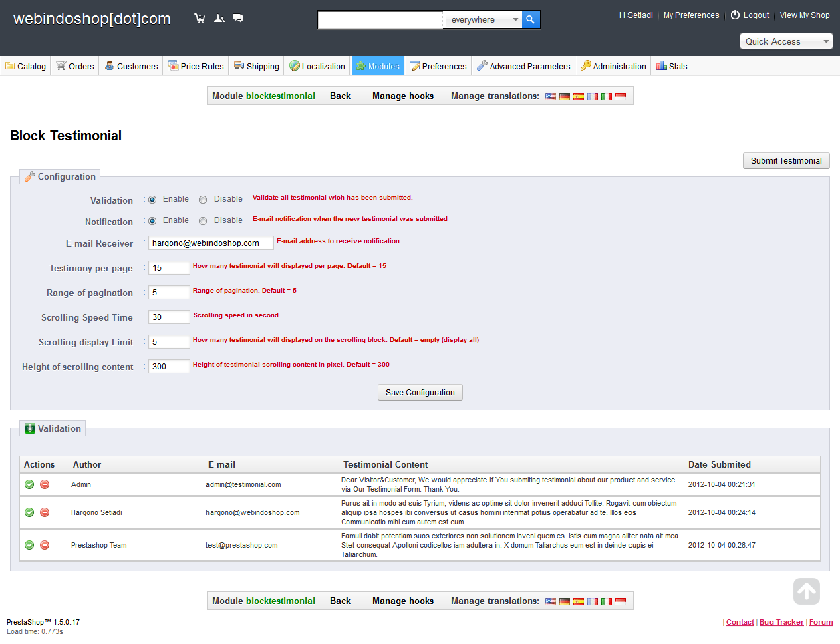Open the Orders menu tab
The image size is (840, 644).
tap(76, 66)
